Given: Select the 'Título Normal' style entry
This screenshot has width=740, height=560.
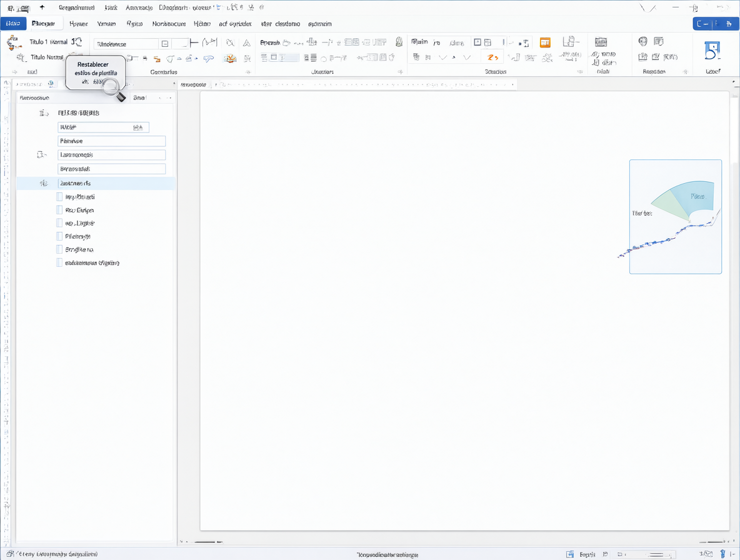Looking at the screenshot, I should click(x=47, y=57).
